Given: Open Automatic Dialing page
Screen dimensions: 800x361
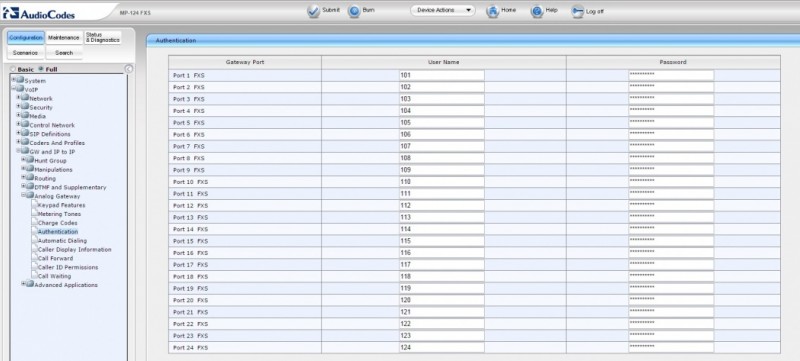Looking at the screenshot, I should [62, 241].
